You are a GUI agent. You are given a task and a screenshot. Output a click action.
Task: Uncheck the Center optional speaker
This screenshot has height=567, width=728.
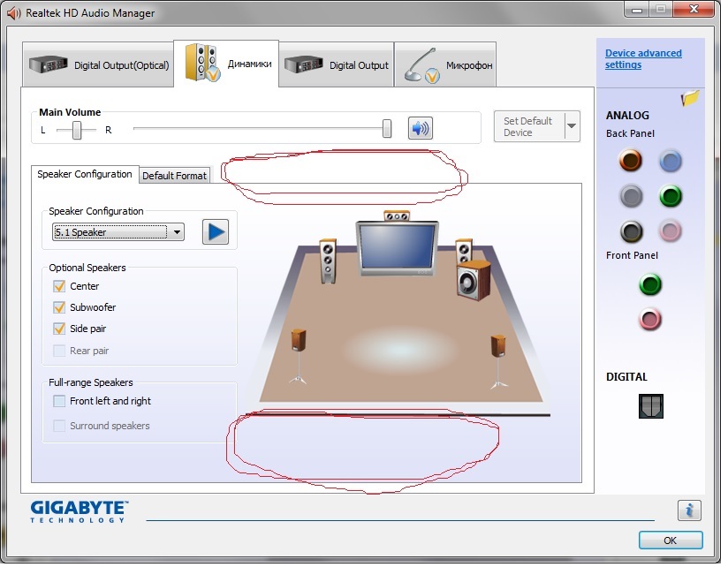pos(59,286)
